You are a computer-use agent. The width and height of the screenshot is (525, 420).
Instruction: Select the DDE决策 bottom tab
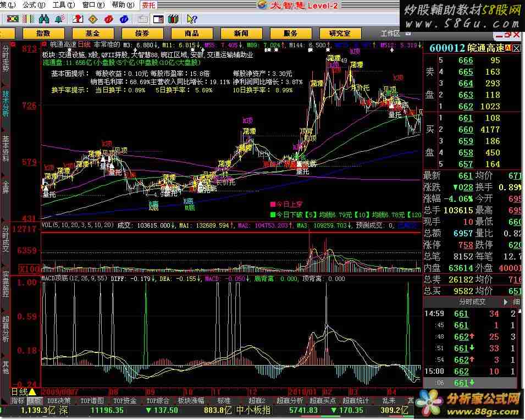click(59, 401)
